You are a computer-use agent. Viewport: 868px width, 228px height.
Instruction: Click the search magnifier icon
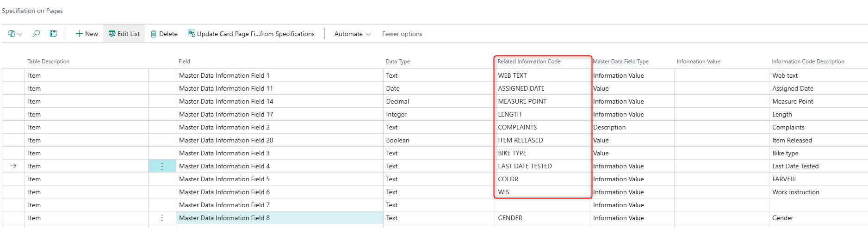pos(36,34)
